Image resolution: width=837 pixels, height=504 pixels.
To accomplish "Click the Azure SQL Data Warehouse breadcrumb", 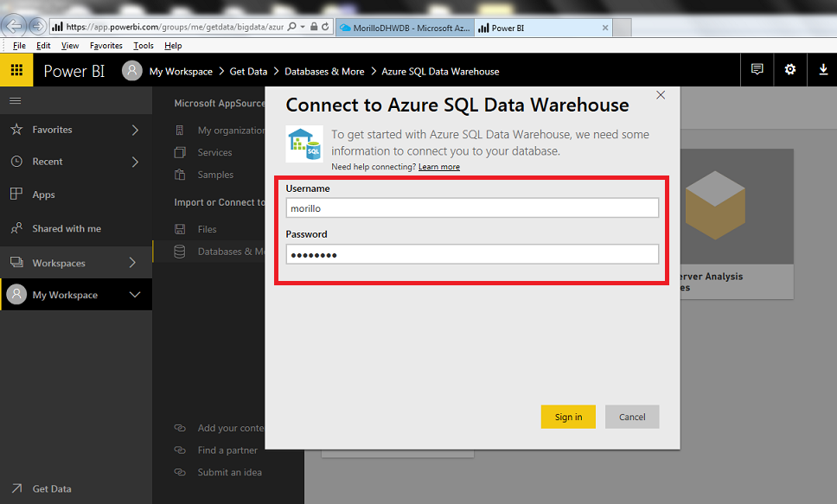I will tap(440, 71).
